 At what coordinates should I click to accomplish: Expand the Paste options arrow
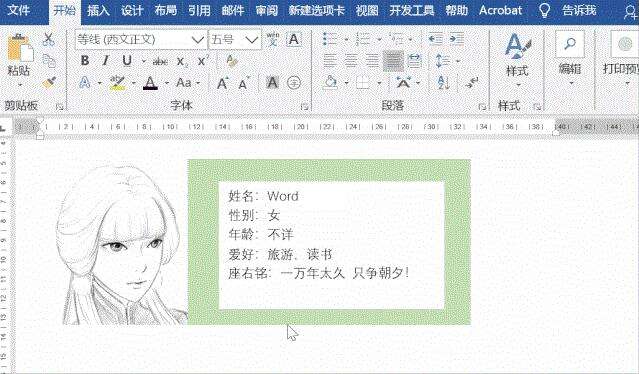19,85
